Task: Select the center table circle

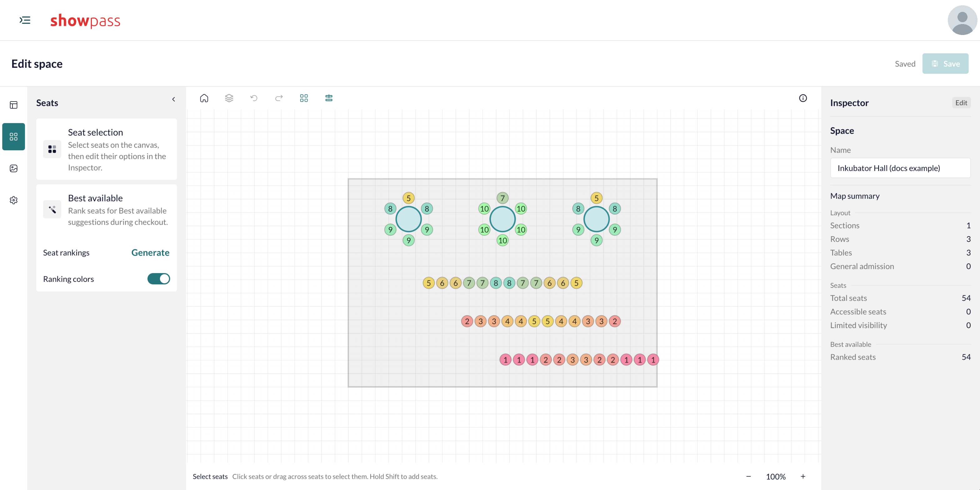Action: click(502, 219)
